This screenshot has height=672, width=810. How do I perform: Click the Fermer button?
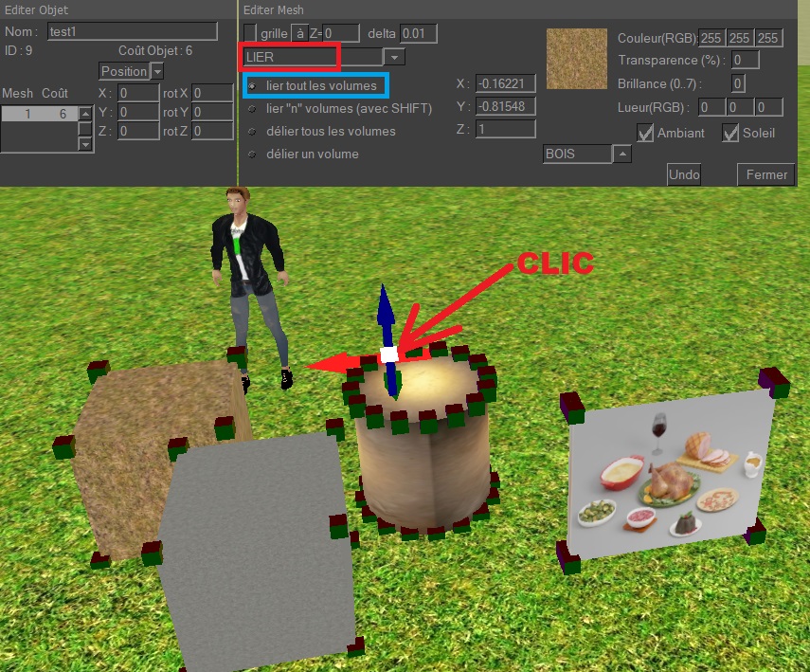click(x=765, y=174)
